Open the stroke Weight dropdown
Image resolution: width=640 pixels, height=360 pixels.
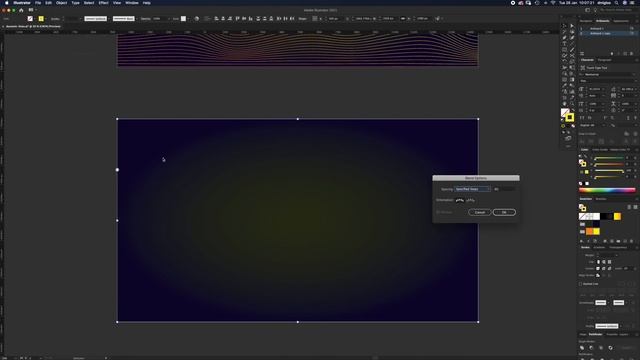click(616, 255)
